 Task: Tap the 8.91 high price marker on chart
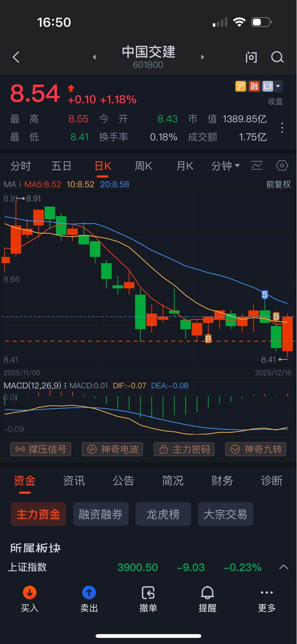pyautogui.click(x=34, y=198)
